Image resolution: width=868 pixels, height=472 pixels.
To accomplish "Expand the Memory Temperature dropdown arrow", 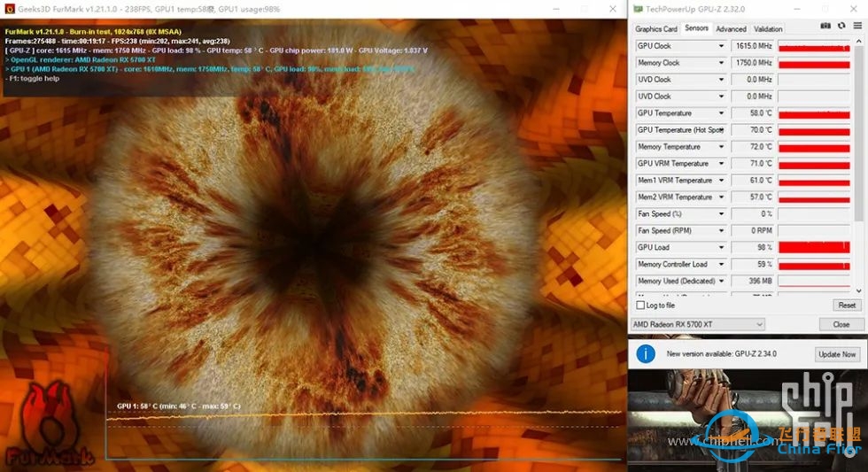I will (721, 147).
